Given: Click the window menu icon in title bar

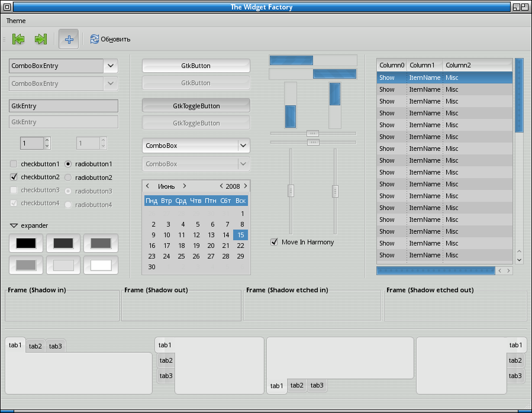Looking at the screenshot, I should coord(7,7).
